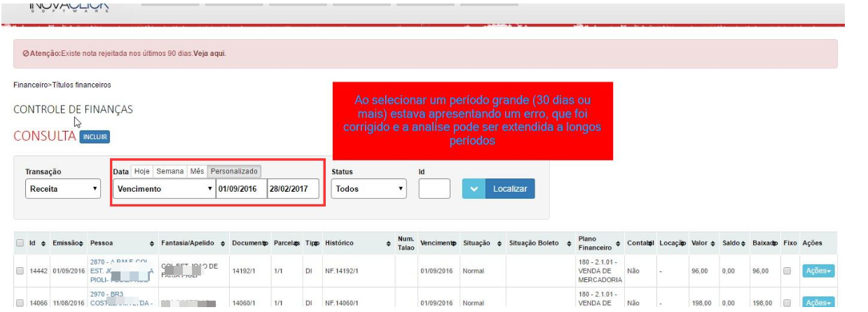Click the Id filter input field
This screenshot has height=312, width=868.
(x=434, y=189)
